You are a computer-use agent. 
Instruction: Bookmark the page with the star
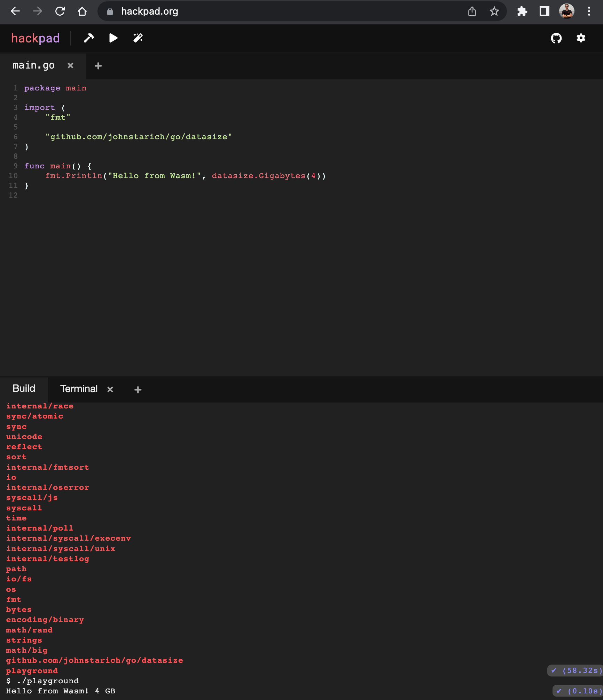[x=494, y=11]
